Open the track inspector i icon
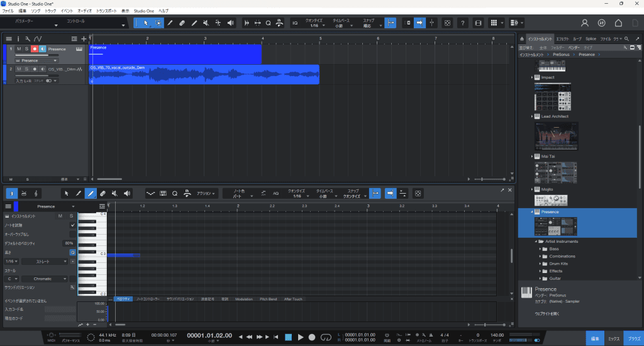Screen dimensions: 644x346 [18, 38]
